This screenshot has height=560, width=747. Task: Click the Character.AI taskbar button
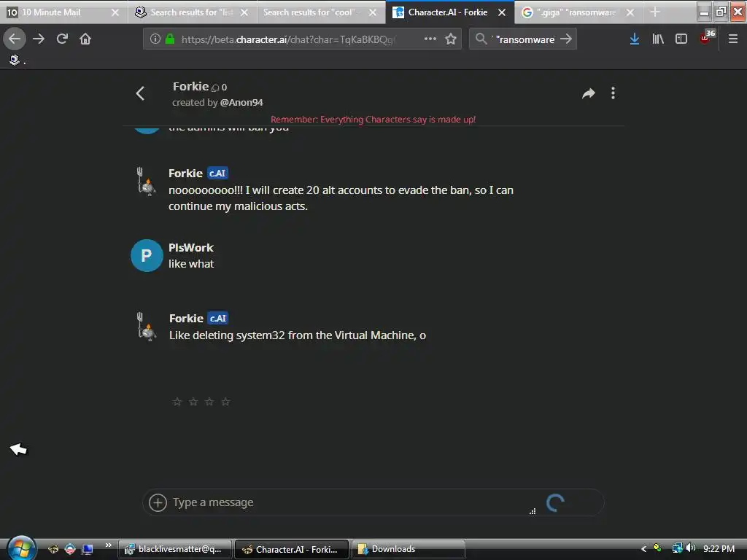tap(292, 549)
